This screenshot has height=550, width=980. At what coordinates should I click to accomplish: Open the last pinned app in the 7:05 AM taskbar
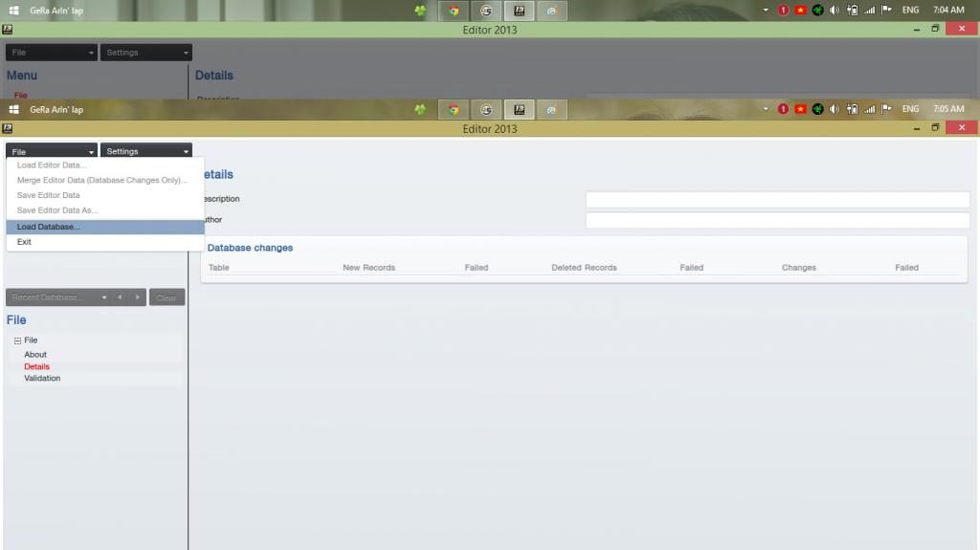[551, 109]
